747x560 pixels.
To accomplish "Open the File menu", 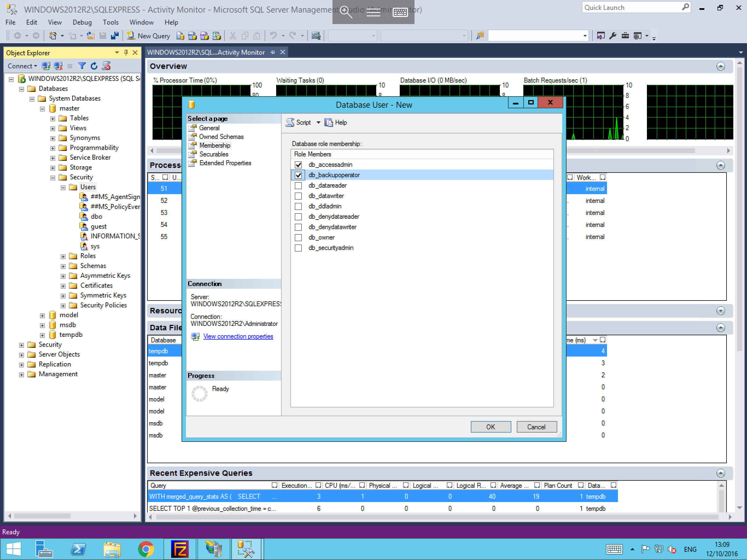I will [10, 22].
